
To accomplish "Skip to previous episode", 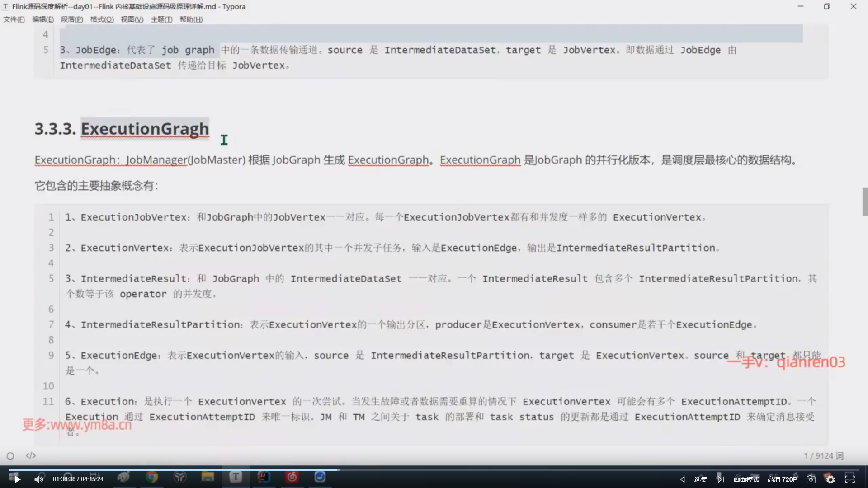I will point(682,479).
